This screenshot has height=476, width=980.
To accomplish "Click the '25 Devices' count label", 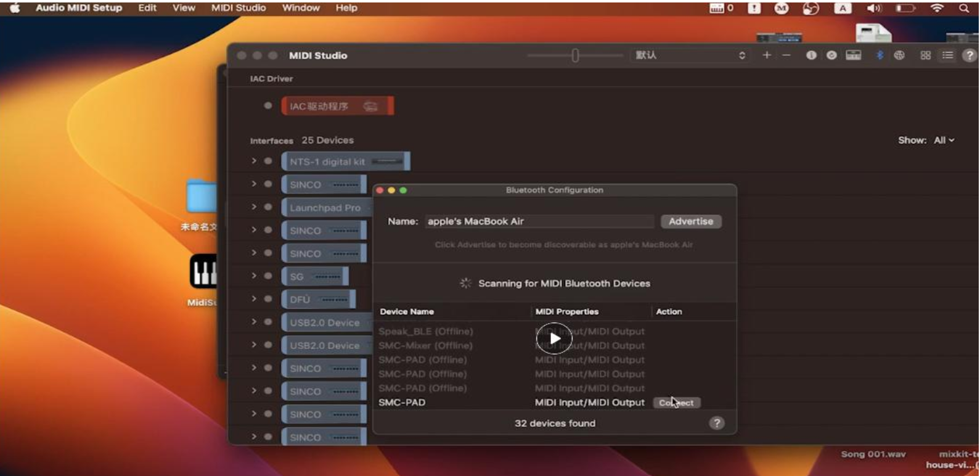I will click(x=327, y=141).
